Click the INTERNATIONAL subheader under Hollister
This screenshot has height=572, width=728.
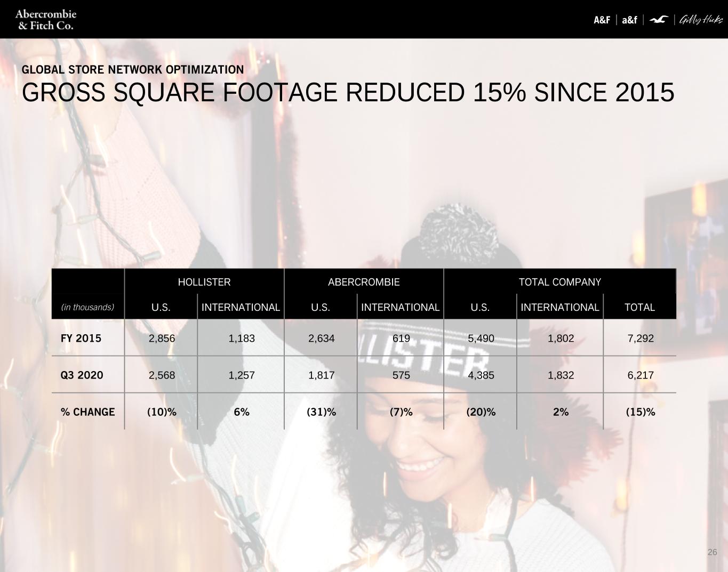(241, 308)
